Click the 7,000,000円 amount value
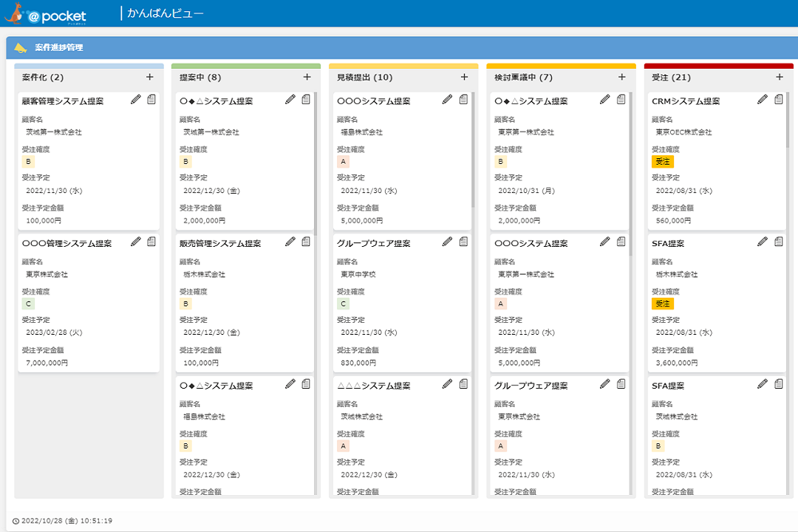This screenshot has height=532, width=798. coord(47,363)
